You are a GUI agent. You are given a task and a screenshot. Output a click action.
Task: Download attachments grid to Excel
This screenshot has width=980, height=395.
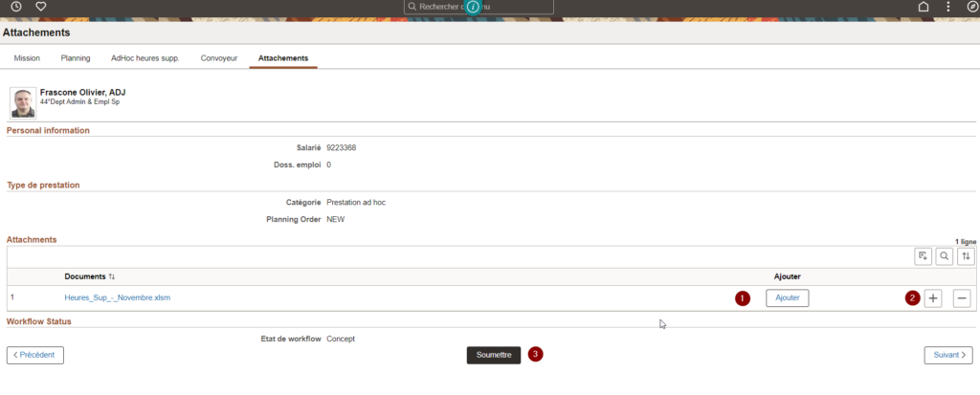(x=923, y=256)
